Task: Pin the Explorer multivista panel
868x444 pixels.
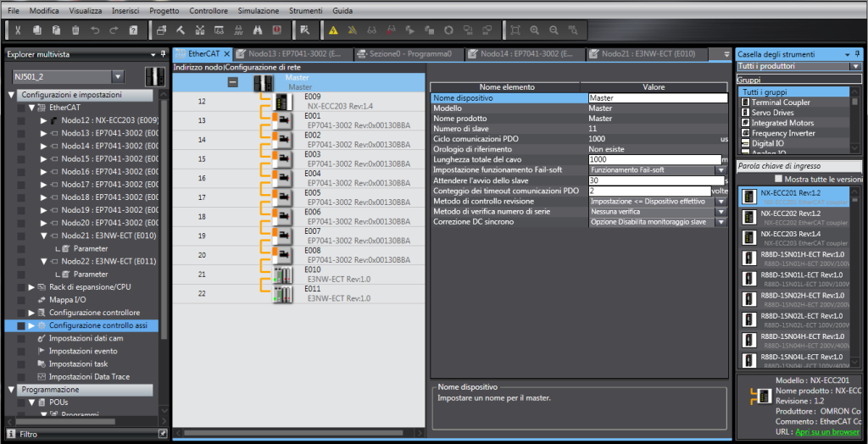Action: click(163, 55)
